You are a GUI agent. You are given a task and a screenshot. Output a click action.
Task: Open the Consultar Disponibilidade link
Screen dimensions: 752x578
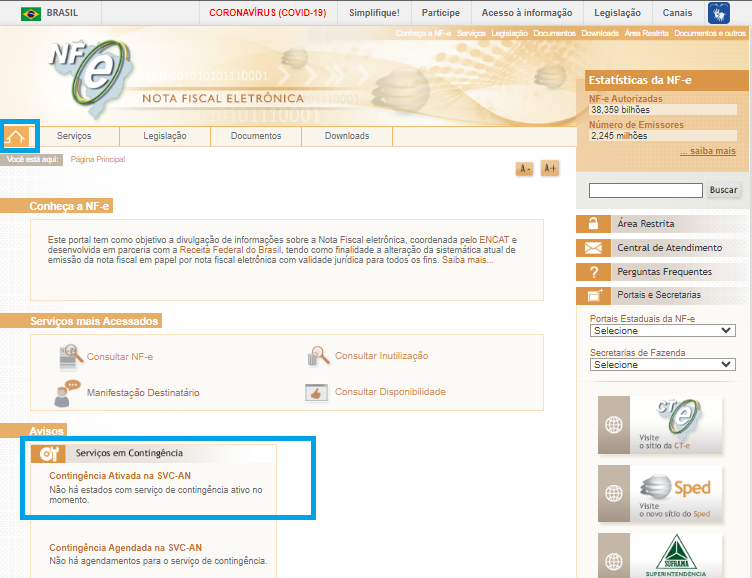click(x=390, y=392)
